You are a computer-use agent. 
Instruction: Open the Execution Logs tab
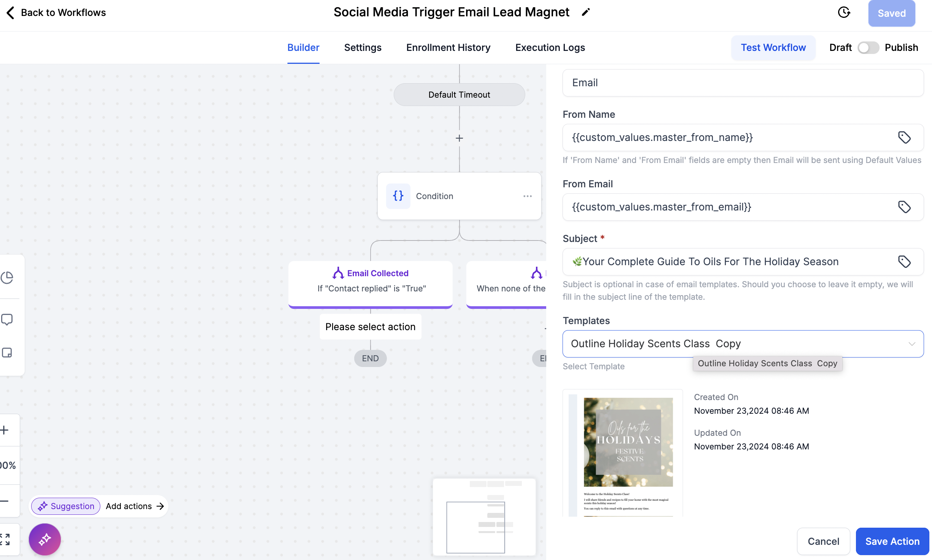[x=550, y=47]
